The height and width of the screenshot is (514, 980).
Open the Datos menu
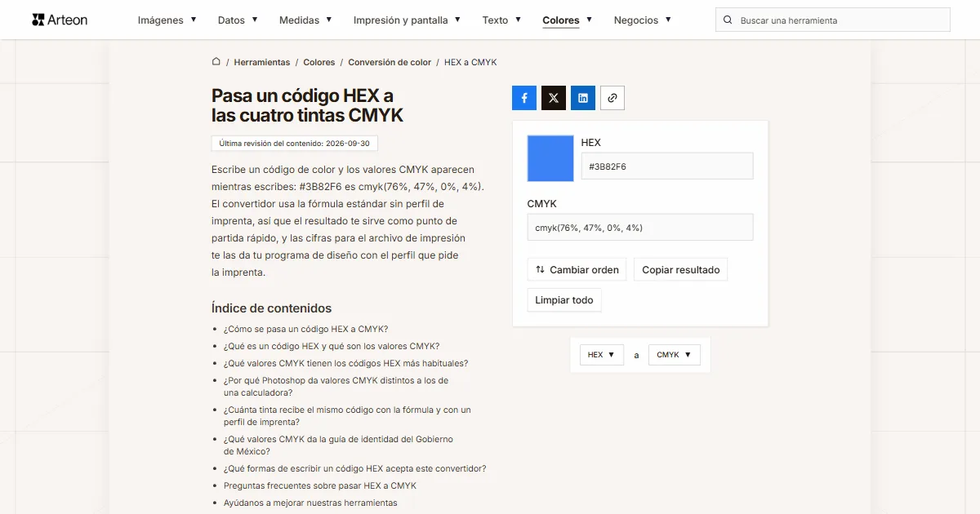pos(238,20)
